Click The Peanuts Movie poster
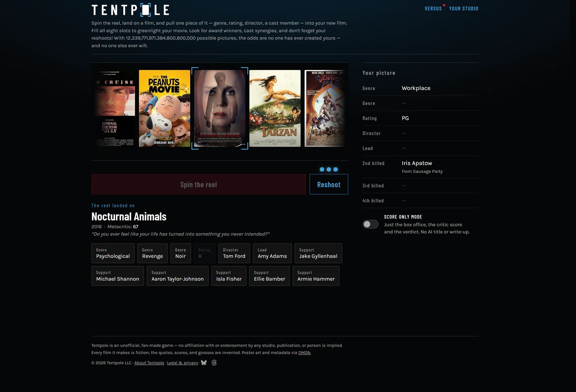The image size is (576, 392). tap(164, 108)
